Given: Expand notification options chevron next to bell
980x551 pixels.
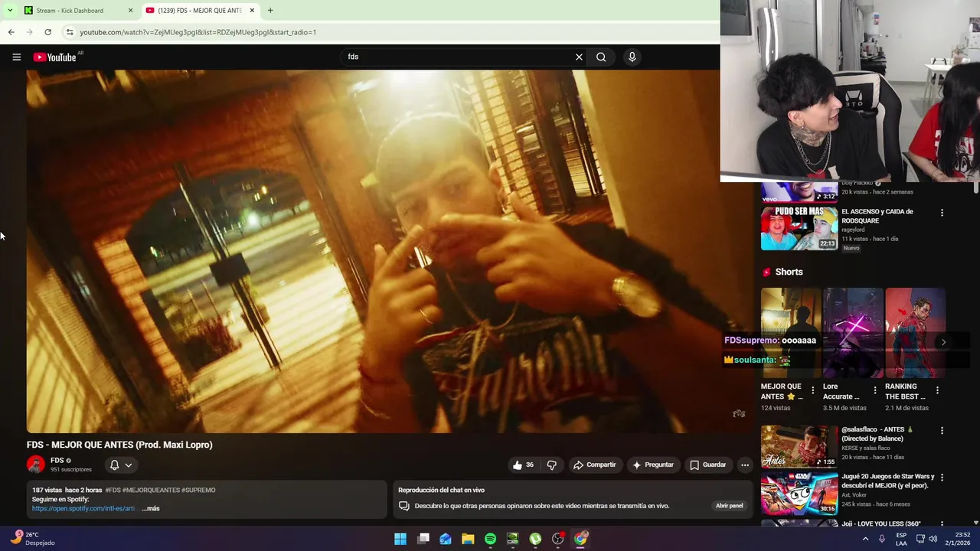Looking at the screenshot, I should coord(129,465).
